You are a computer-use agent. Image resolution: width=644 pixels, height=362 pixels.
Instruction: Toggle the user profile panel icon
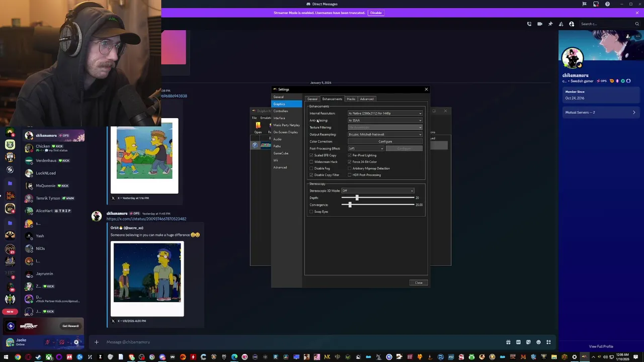point(572,24)
